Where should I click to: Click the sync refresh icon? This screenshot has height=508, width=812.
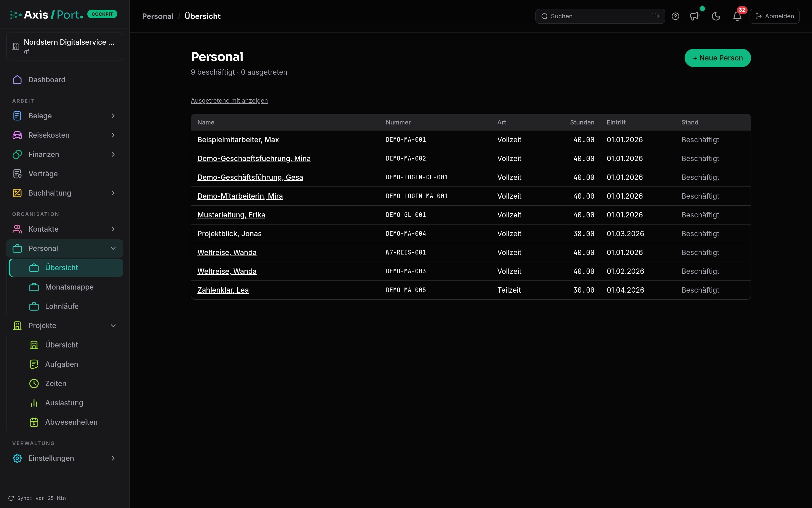(11, 498)
